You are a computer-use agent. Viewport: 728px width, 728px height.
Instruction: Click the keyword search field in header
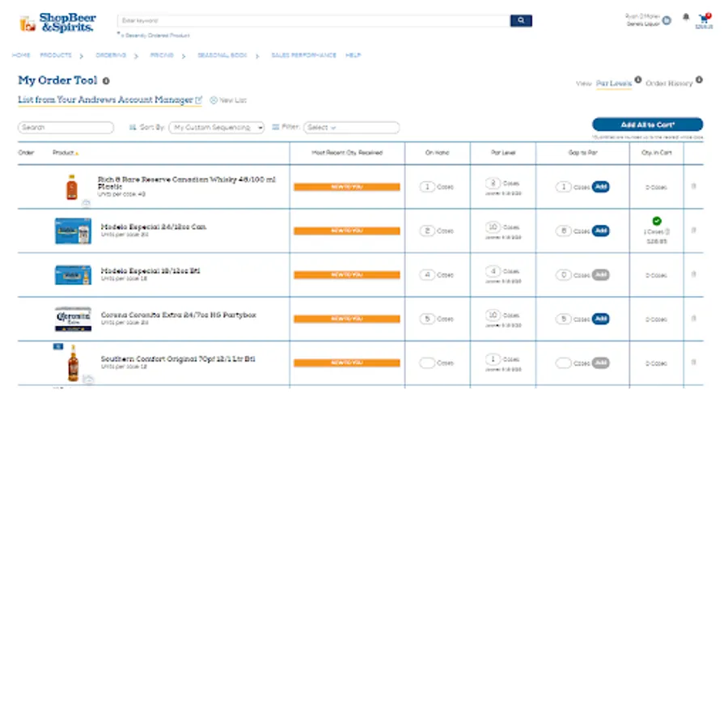pyautogui.click(x=314, y=20)
